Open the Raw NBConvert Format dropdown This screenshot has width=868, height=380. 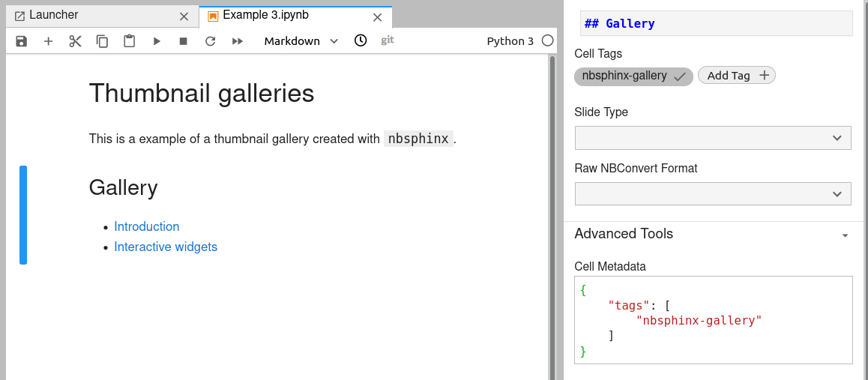(x=712, y=194)
